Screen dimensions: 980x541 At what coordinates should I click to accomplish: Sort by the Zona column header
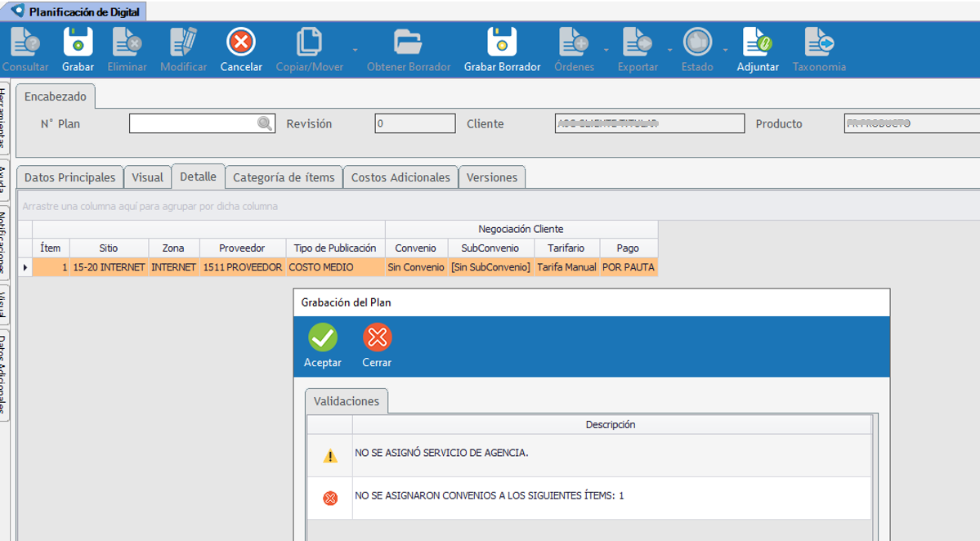[174, 248]
